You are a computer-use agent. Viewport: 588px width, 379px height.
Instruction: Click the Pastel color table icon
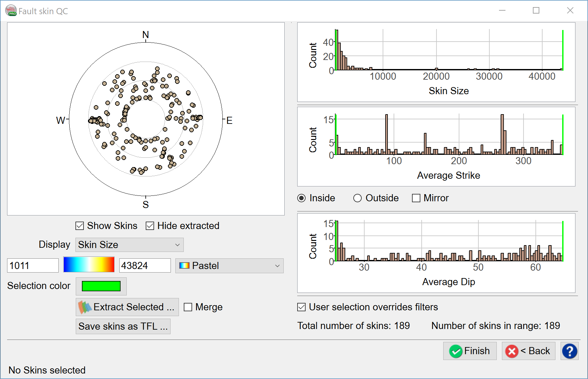pyautogui.click(x=184, y=266)
